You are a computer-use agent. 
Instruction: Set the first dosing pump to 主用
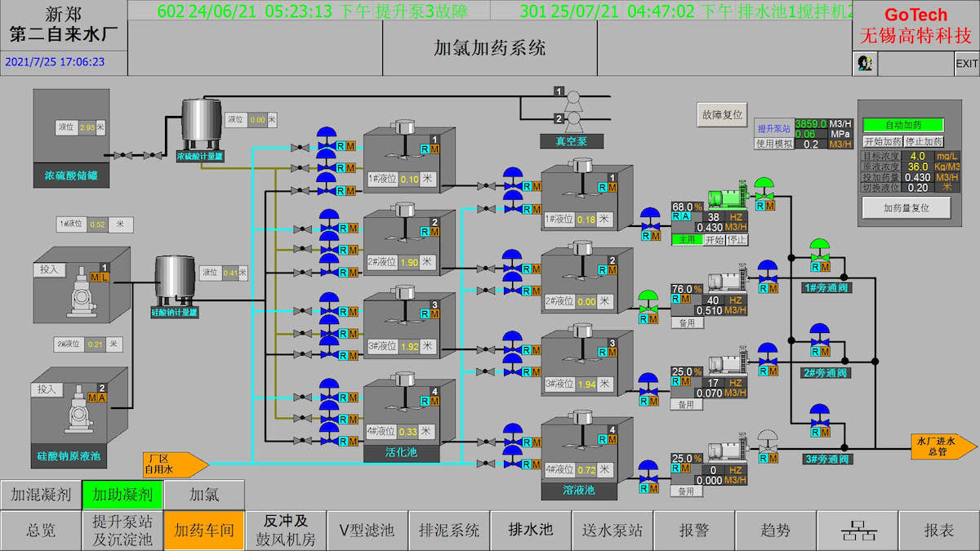686,240
